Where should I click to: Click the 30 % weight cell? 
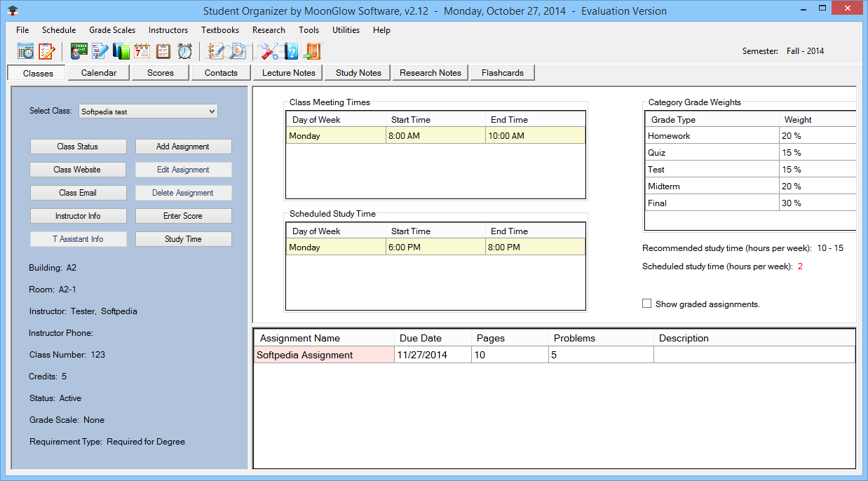click(x=818, y=203)
